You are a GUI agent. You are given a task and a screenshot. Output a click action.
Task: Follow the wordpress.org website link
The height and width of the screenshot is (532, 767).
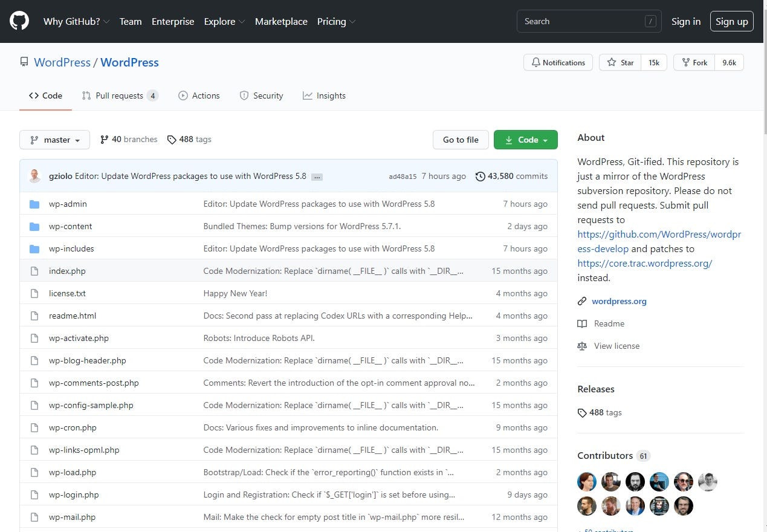coord(619,301)
